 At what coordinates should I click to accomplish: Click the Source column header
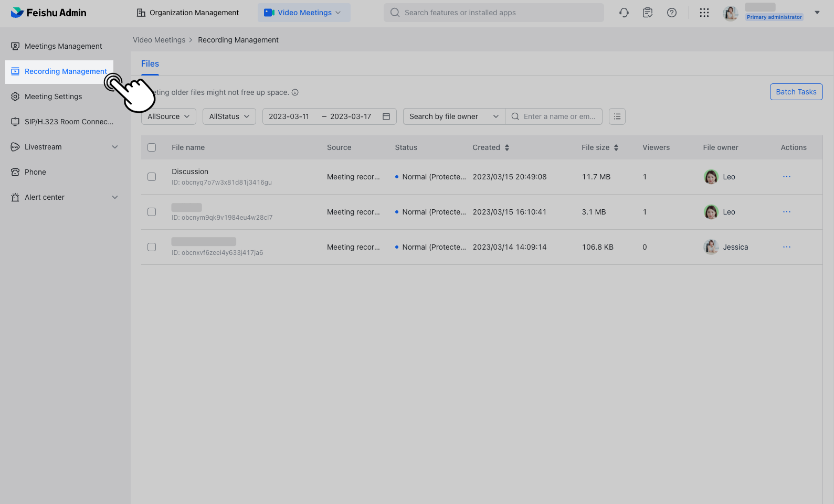point(339,147)
